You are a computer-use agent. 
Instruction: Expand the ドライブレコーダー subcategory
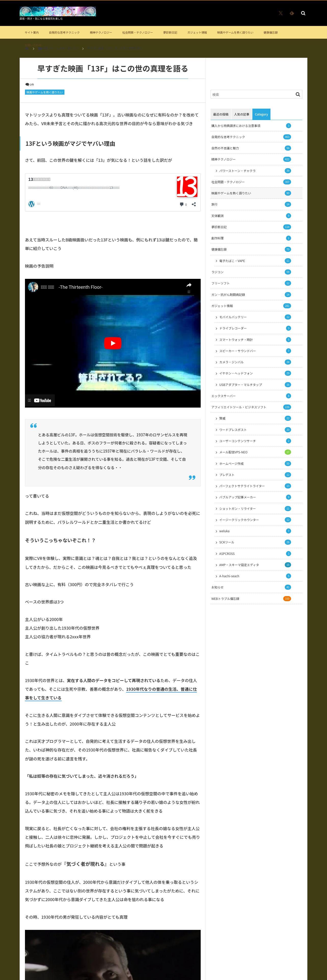(233, 328)
